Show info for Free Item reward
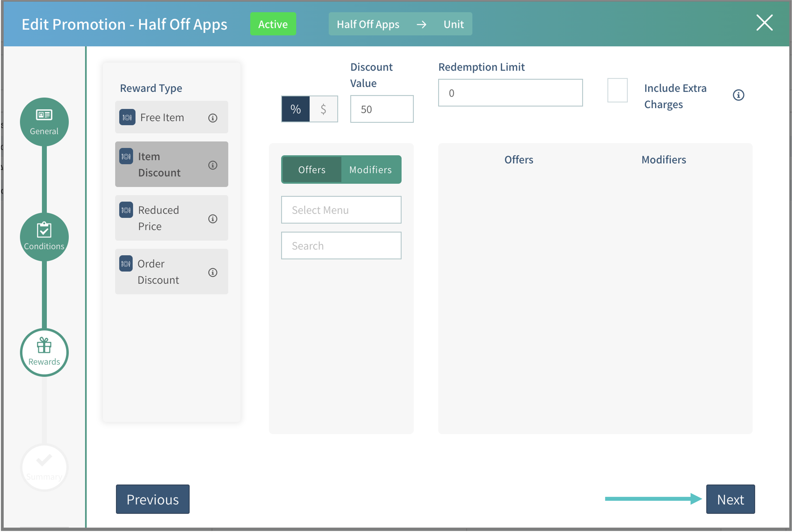The image size is (792, 532). click(x=213, y=118)
